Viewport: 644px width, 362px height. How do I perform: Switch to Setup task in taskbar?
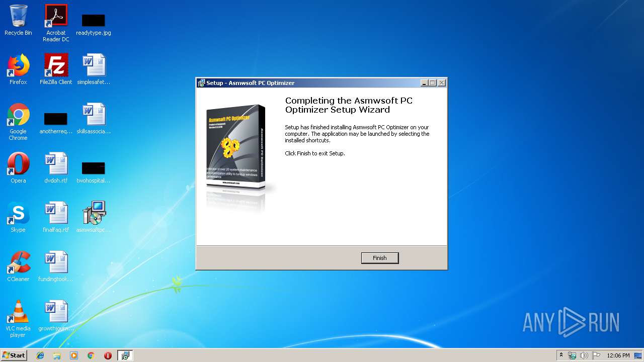pyautogui.click(x=125, y=355)
